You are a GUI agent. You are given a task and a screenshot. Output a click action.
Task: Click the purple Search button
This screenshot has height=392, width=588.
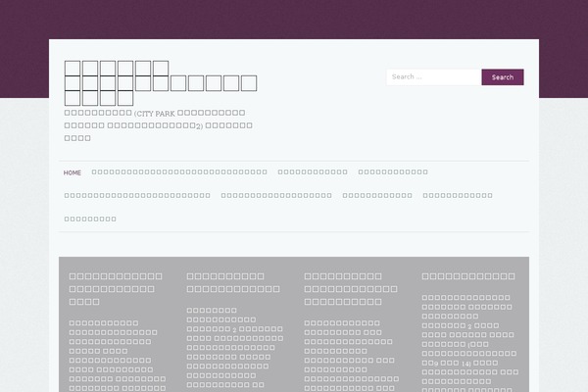tap(503, 76)
